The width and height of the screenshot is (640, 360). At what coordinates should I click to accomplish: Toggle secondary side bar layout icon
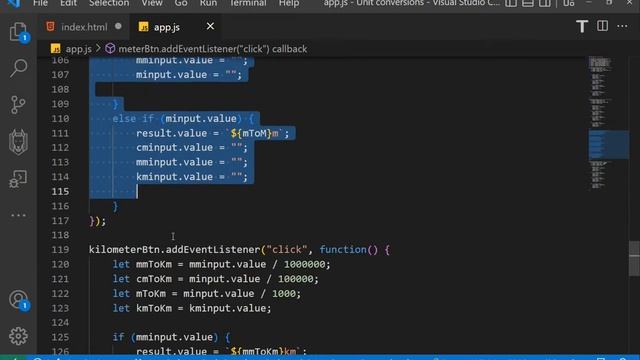coord(544,3)
